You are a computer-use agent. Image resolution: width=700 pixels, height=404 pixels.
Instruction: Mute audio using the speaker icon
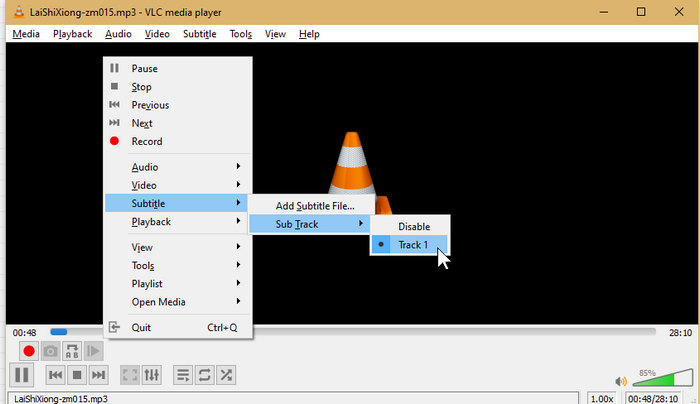click(x=621, y=381)
